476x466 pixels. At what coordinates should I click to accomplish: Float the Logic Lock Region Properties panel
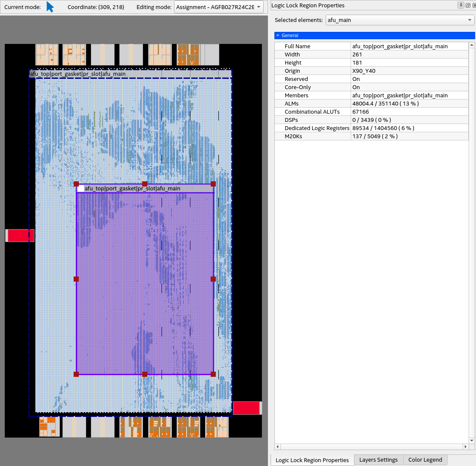pos(467,5)
